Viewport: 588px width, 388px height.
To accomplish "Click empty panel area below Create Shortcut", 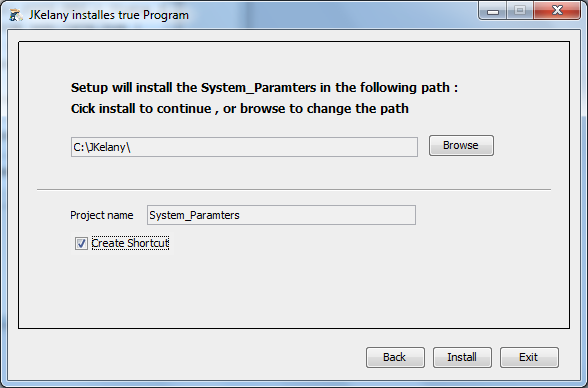I will pos(294,291).
